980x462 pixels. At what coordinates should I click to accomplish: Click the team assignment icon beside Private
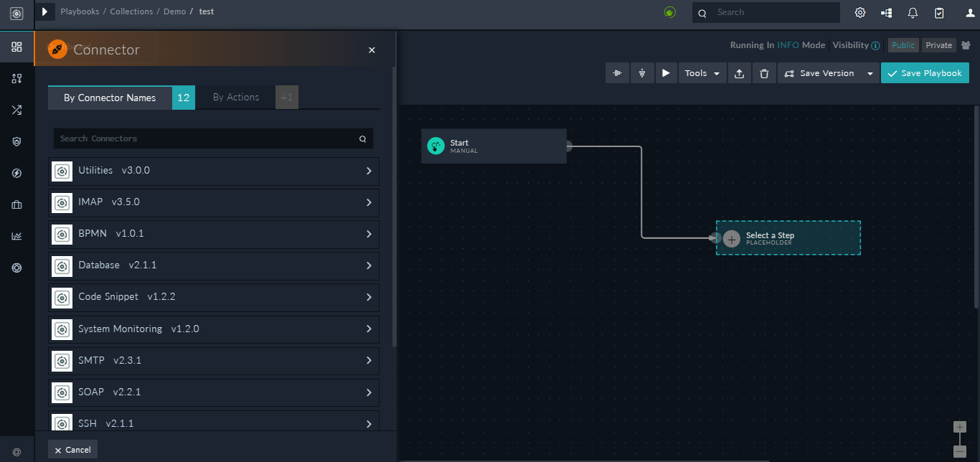pos(965,44)
